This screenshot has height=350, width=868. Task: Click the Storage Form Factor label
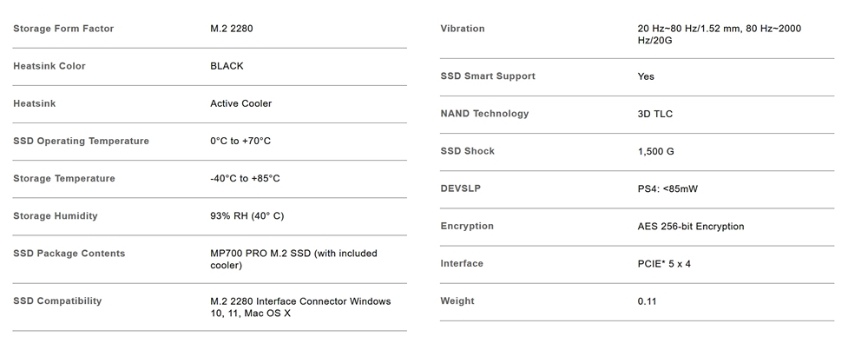click(63, 29)
